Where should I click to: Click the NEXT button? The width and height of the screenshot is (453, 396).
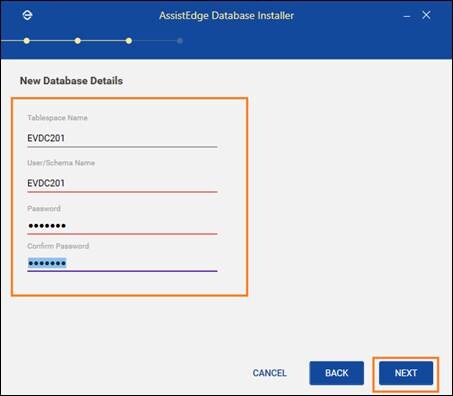coord(406,373)
